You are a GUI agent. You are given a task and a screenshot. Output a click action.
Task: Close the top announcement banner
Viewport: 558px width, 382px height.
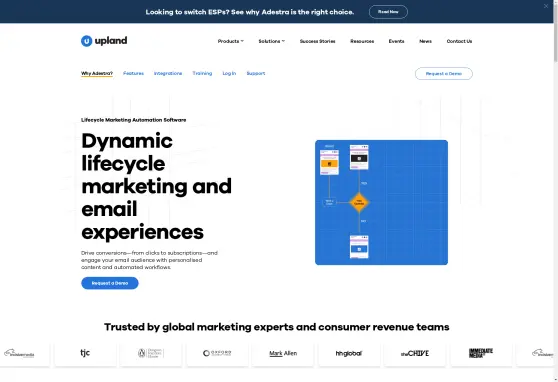546,6
